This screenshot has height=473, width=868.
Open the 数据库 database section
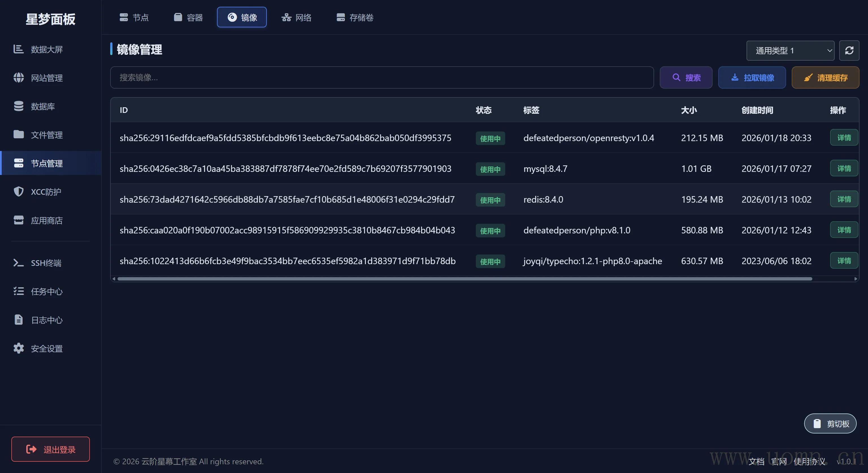click(x=42, y=106)
